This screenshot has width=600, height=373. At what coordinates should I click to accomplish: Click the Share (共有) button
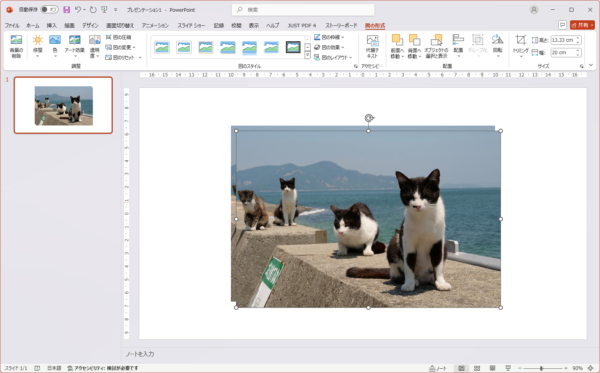[x=582, y=25]
